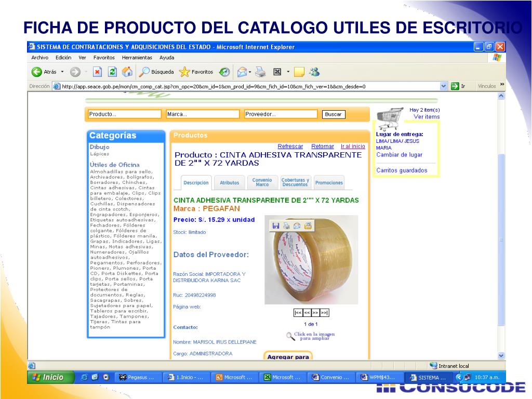Open the Edit icon dropdown arrow
The width and height of the screenshot is (532, 399).
tap(288, 72)
